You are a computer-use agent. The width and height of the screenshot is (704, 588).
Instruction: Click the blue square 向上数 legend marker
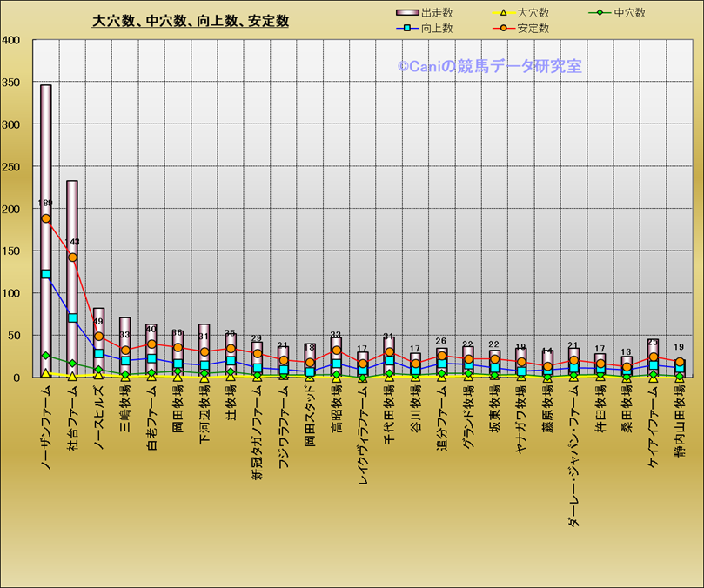[406, 28]
